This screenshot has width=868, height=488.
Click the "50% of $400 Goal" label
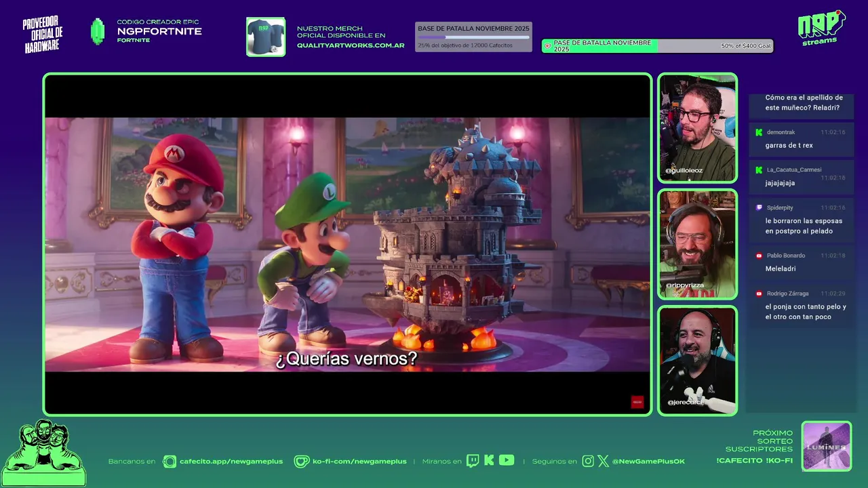pos(745,46)
